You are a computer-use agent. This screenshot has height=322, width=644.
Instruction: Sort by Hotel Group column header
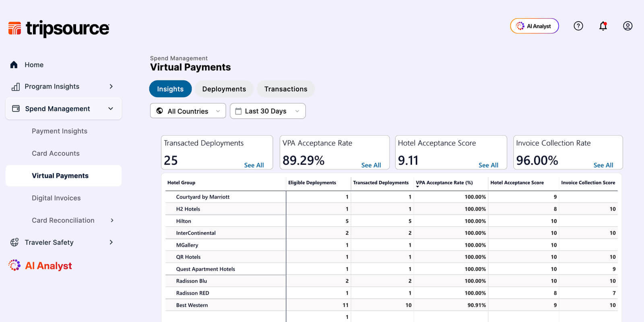point(181,183)
